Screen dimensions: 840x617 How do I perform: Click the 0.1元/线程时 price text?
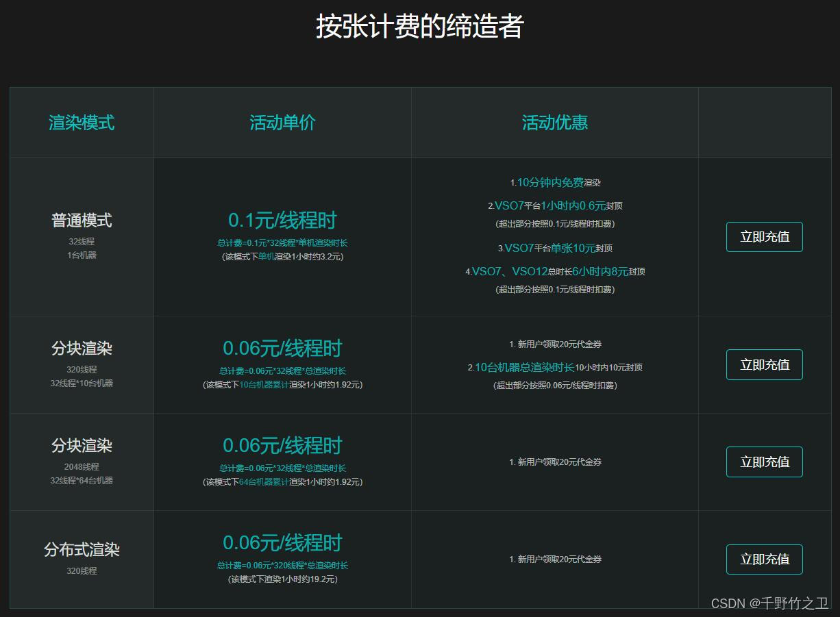(x=282, y=220)
